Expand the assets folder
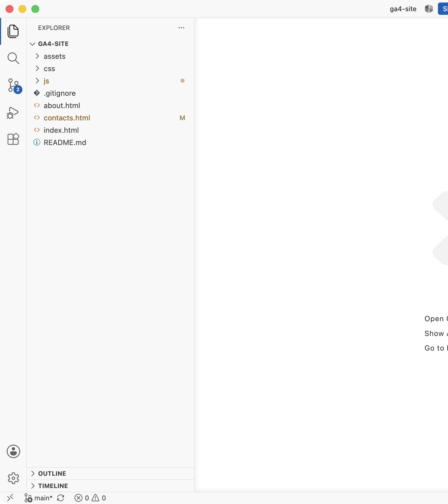The width and height of the screenshot is (448, 504). [x=111, y=56]
